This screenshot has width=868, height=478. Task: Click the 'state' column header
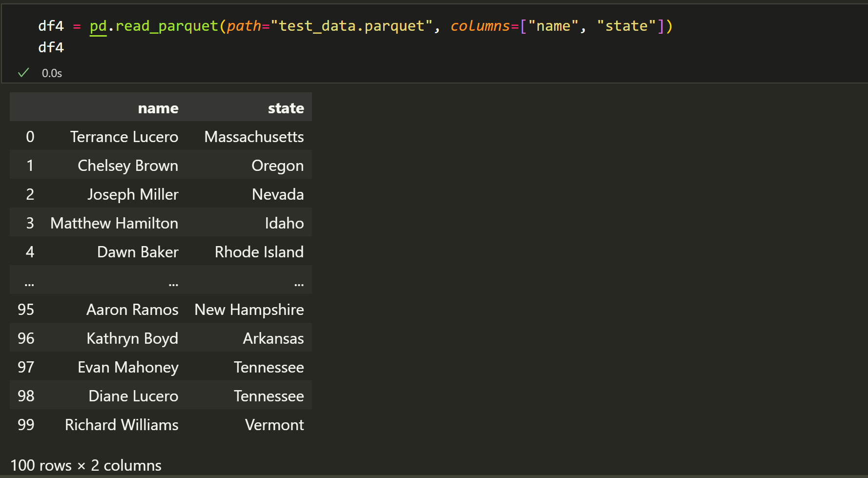point(286,108)
